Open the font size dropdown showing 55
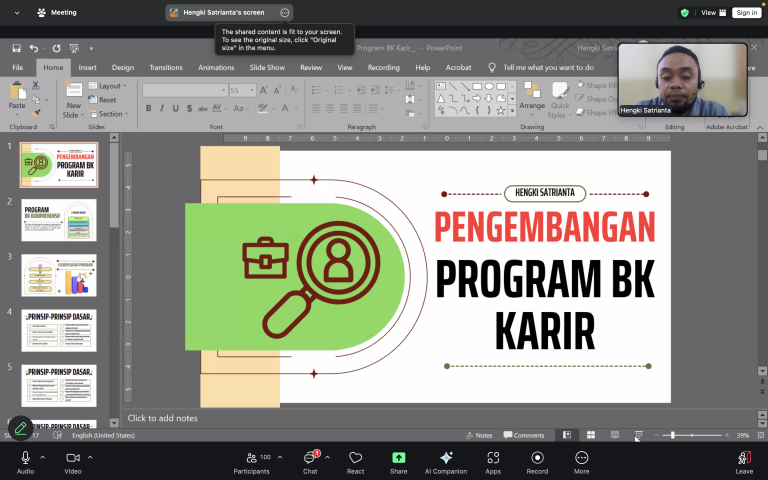This screenshot has width=768, height=480. click(x=252, y=90)
